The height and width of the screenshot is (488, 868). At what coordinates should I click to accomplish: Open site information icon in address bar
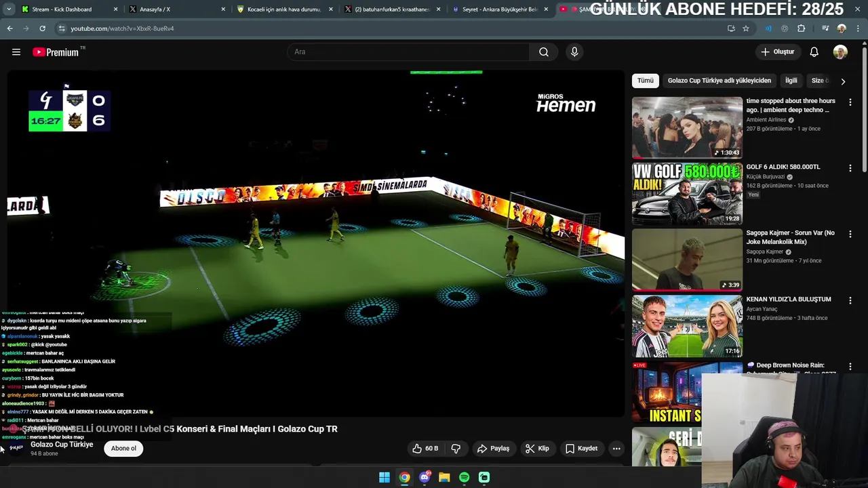click(62, 28)
